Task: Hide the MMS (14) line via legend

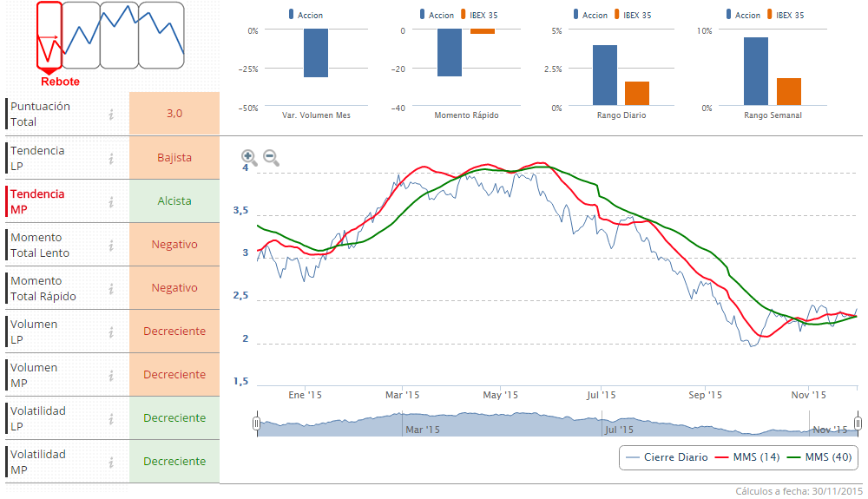Action: tap(749, 457)
